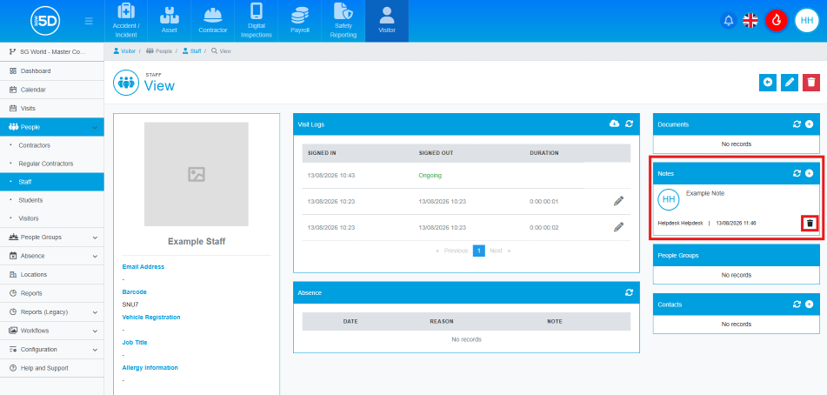The image size is (827, 395).
Task: Click the edit staff pencil button
Action: pyautogui.click(x=789, y=82)
